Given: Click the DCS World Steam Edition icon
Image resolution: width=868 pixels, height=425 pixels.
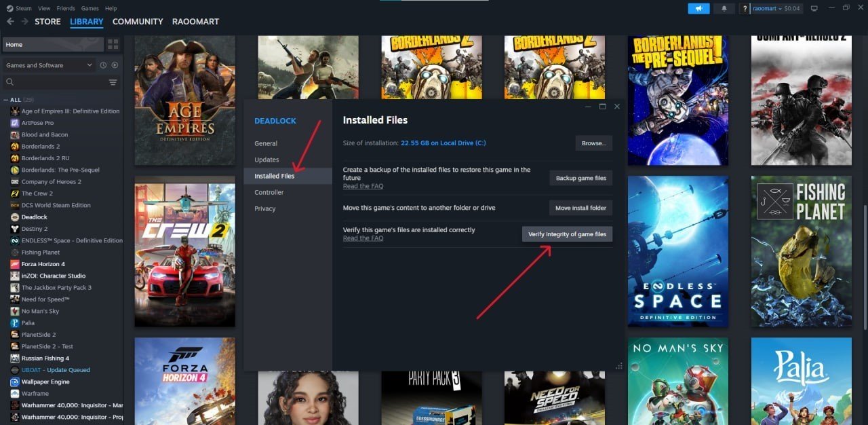Looking at the screenshot, I should 16,205.
